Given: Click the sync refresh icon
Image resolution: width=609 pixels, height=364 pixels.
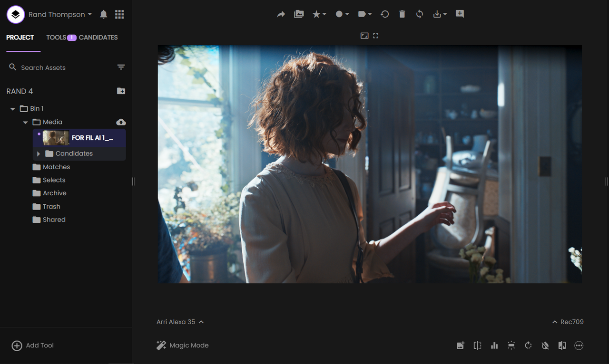Looking at the screenshot, I should coord(419,14).
